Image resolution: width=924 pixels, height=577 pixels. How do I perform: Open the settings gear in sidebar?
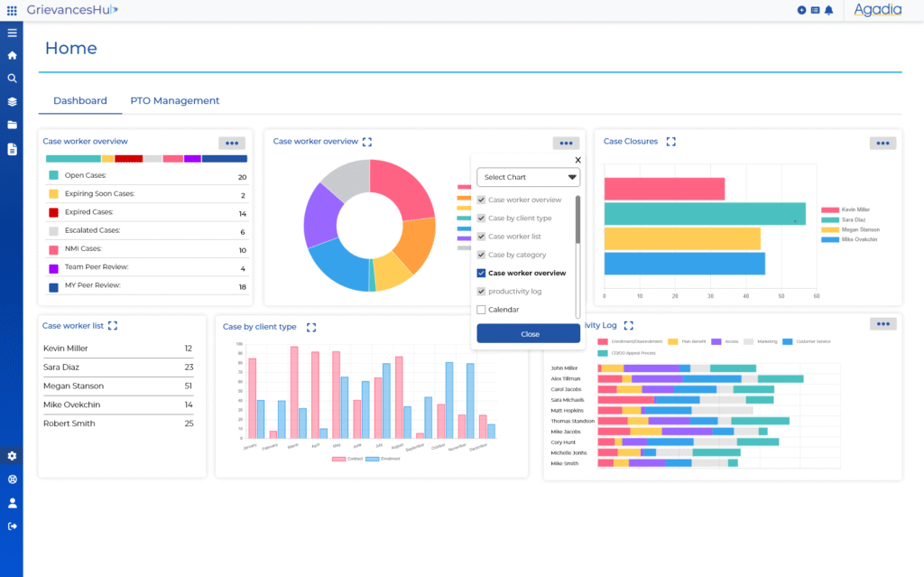click(x=12, y=456)
